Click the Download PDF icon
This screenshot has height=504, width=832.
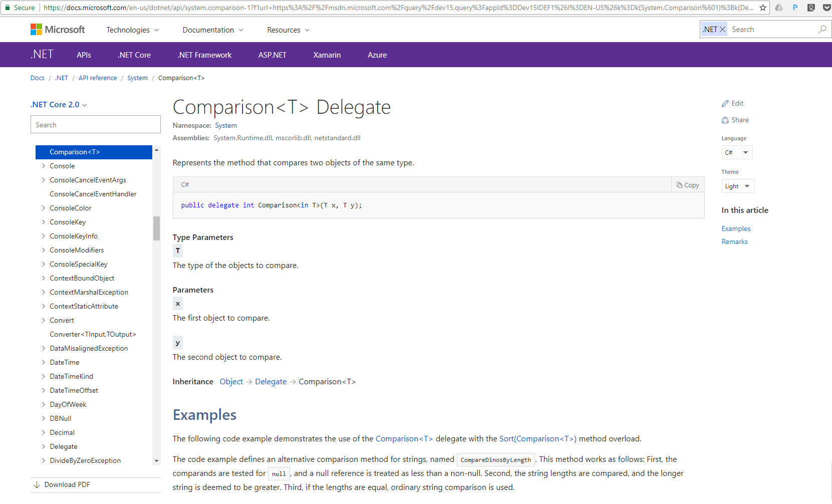pos(37,484)
